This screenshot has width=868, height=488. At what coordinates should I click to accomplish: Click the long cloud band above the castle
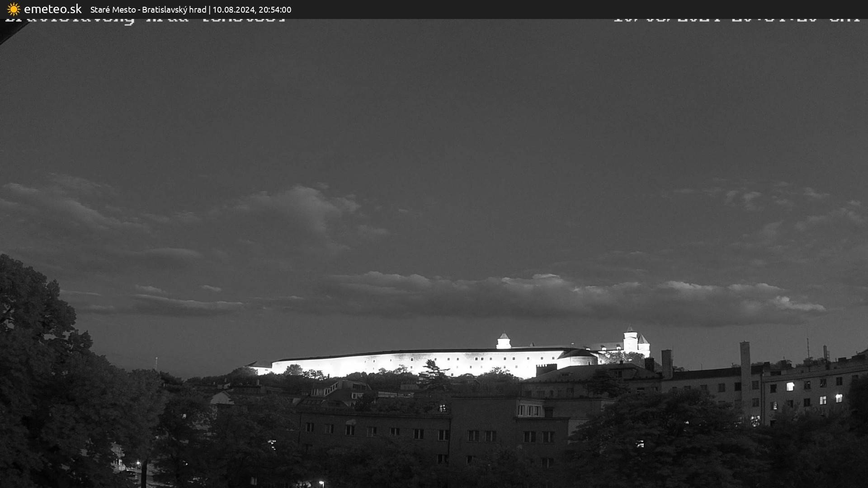[x=565, y=298]
